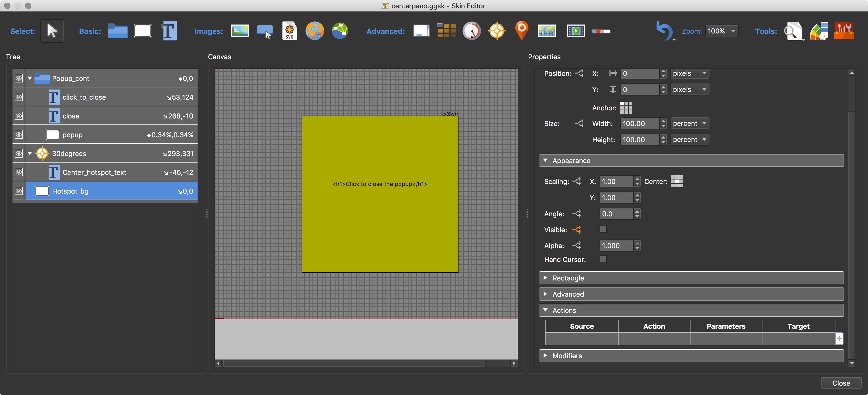Open the scaling Center grid selector
Image resolution: width=868 pixels, height=395 pixels.
677,182
